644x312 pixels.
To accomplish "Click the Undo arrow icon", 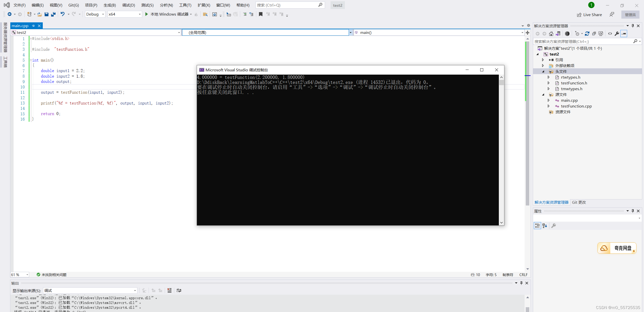I will 63,14.
